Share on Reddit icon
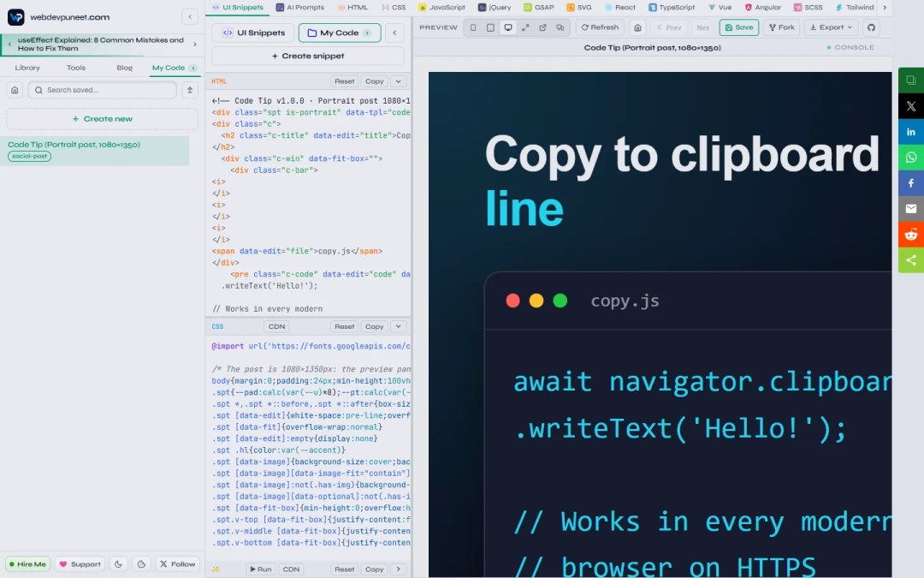924x578 pixels. click(911, 234)
